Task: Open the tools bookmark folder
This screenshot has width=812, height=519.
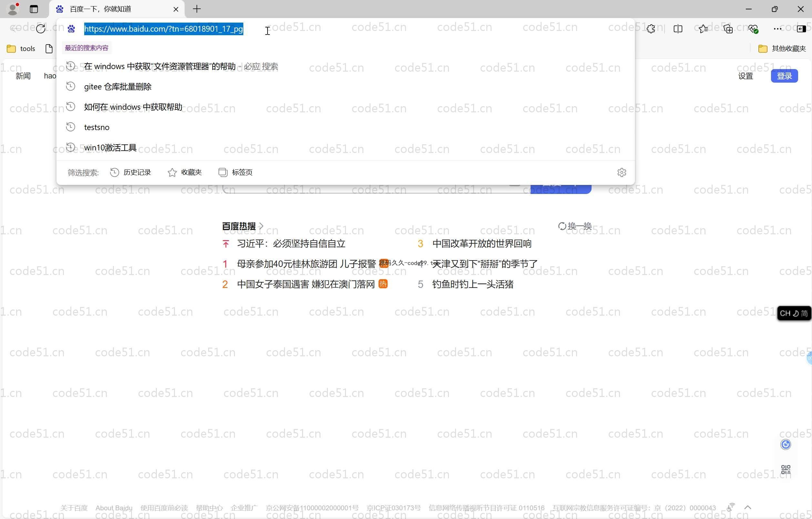Action: [x=21, y=48]
